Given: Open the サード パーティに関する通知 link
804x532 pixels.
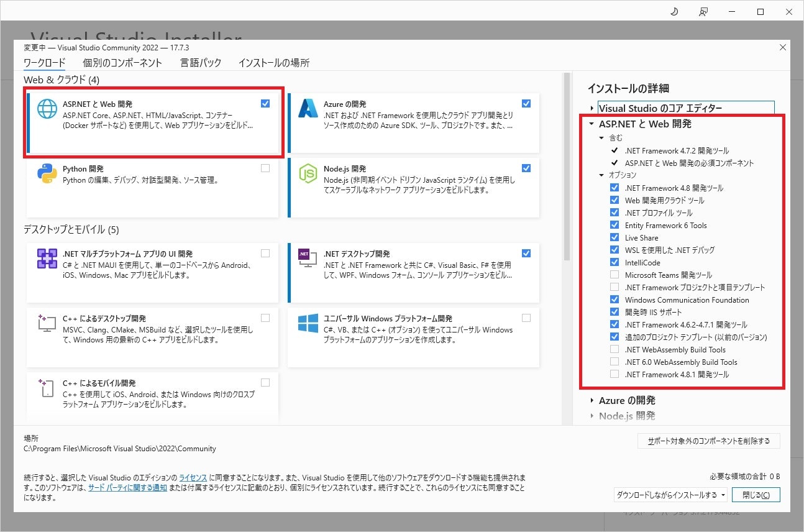Looking at the screenshot, I should click(x=127, y=488).
